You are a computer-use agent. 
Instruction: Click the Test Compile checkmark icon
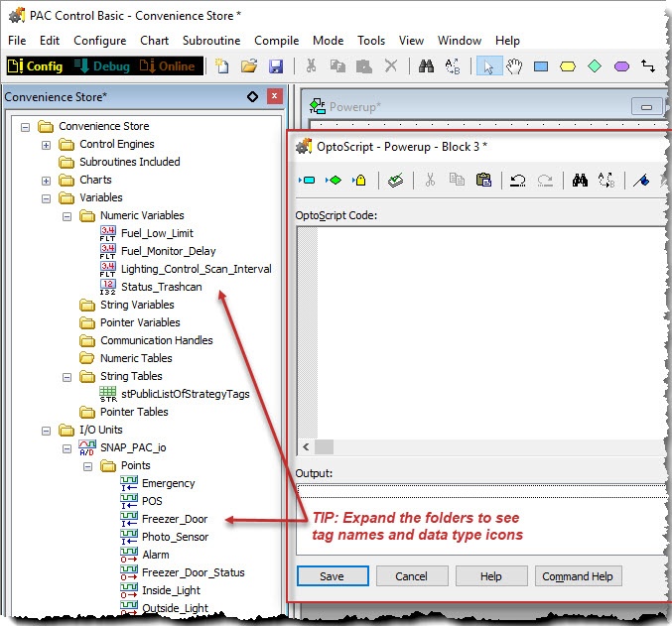click(x=395, y=181)
